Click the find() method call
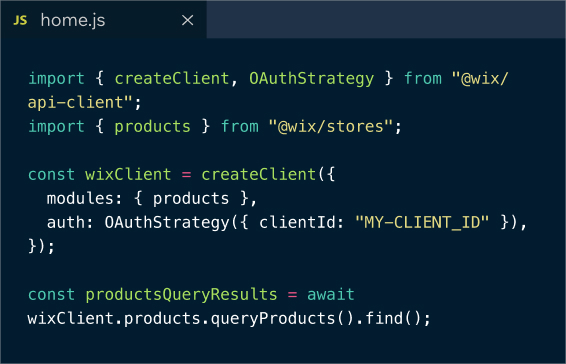This screenshot has width=566, height=364. [393, 318]
